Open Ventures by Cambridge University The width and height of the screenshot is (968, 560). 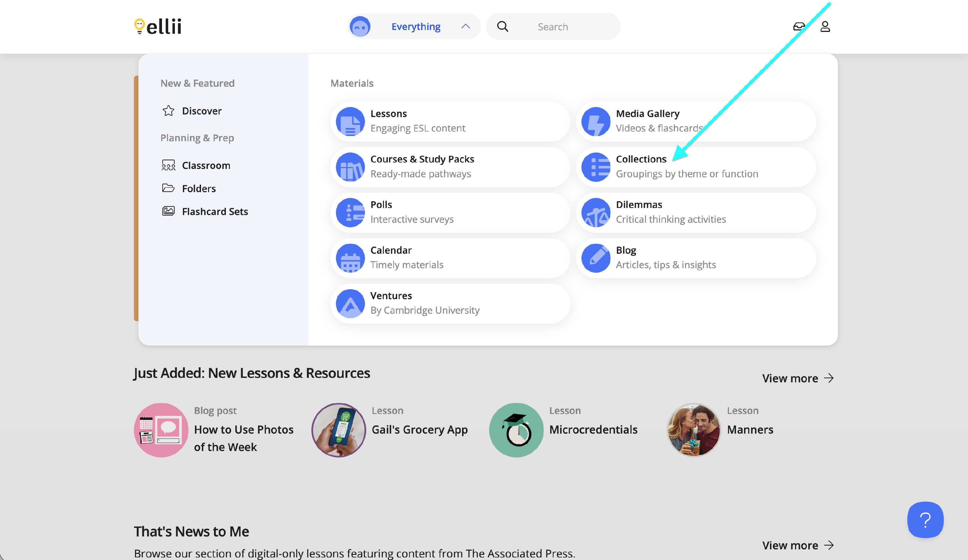449,303
